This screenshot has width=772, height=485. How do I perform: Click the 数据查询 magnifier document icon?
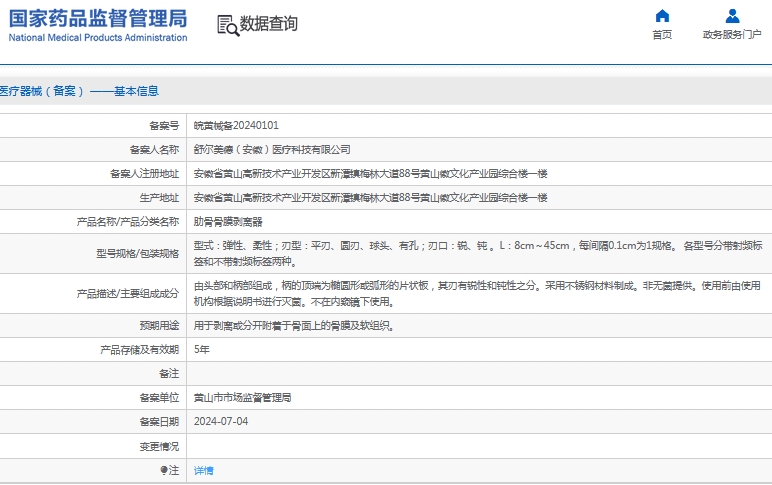tap(228, 25)
